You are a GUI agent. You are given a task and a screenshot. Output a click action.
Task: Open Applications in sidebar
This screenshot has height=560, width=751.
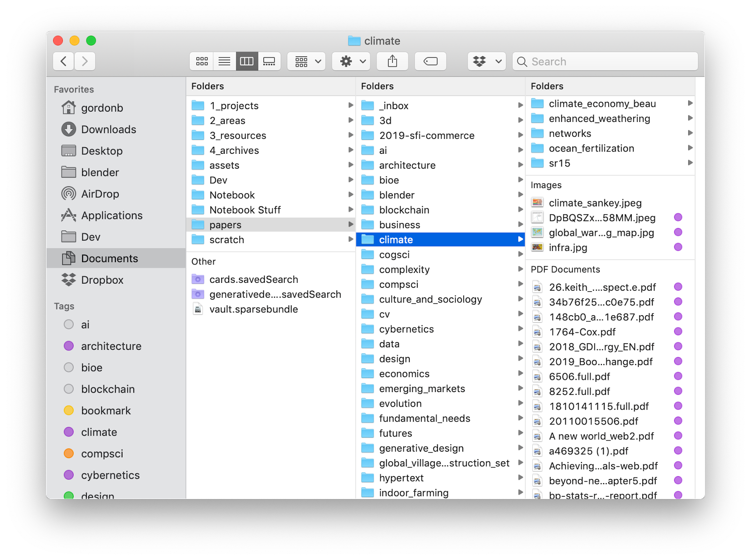116,216
